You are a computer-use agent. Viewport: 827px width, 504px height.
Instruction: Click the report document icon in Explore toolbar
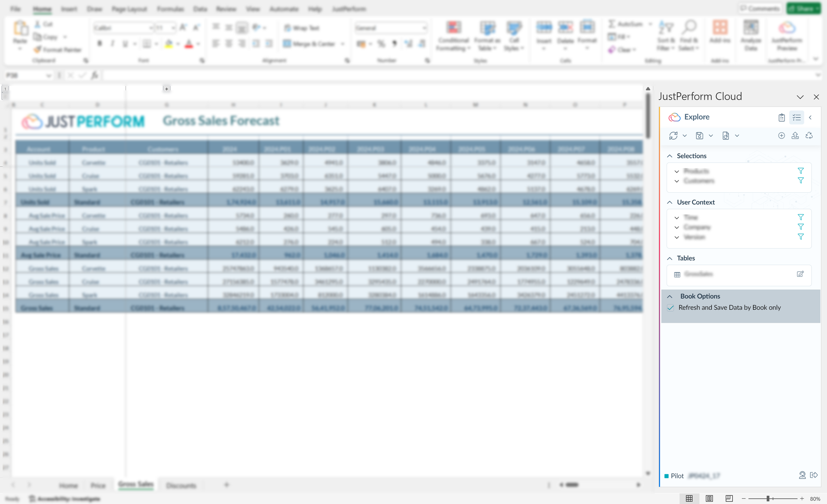(x=725, y=136)
